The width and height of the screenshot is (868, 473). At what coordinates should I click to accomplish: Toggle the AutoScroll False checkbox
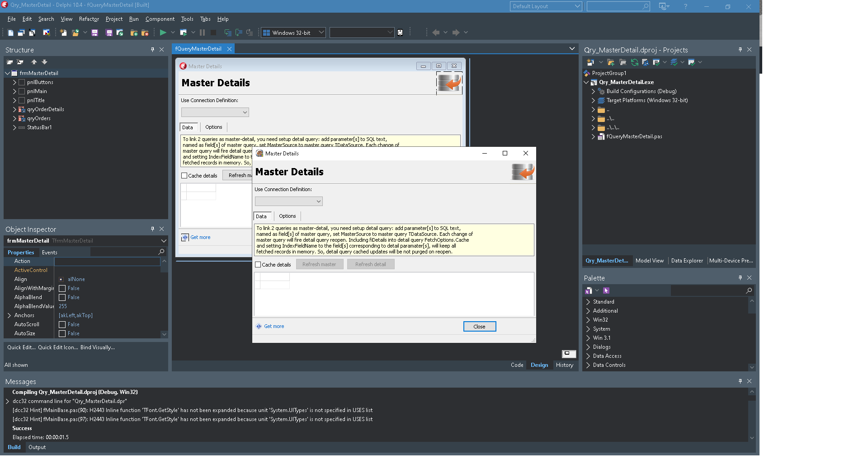(62, 324)
